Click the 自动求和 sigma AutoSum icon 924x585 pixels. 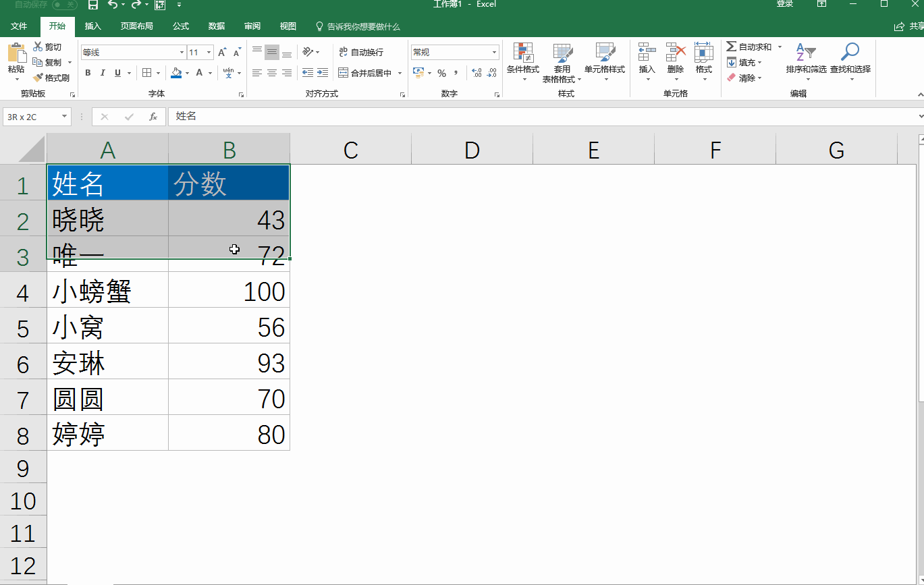coord(732,47)
